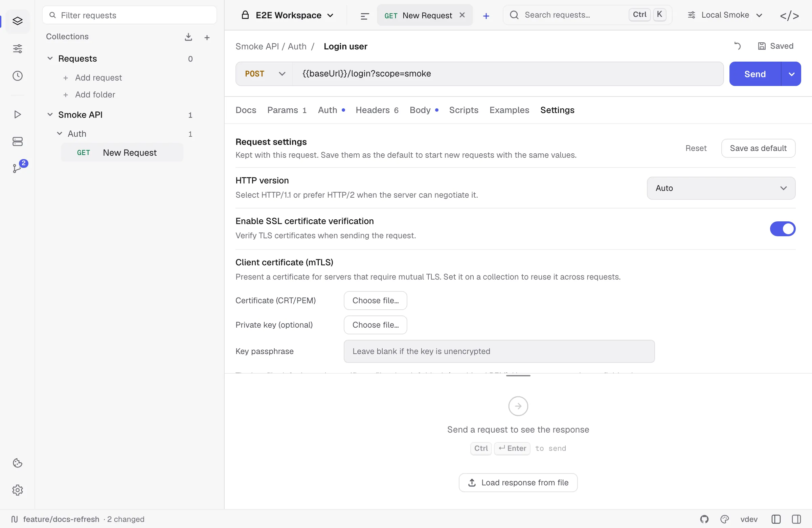Open the POST method dropdown
The width and height of the screenshot is (812, 528).
265,74
